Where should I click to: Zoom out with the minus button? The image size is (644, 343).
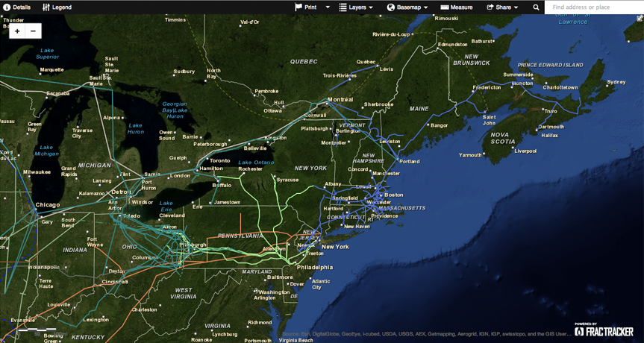coord(33,31)
